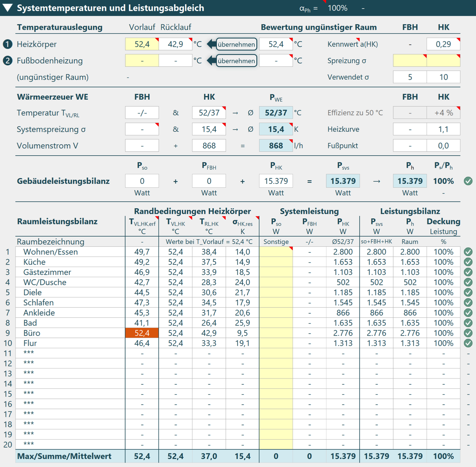Click the green check icon for Wohnen/Essen
476x467 pixels.
point(468,252)
